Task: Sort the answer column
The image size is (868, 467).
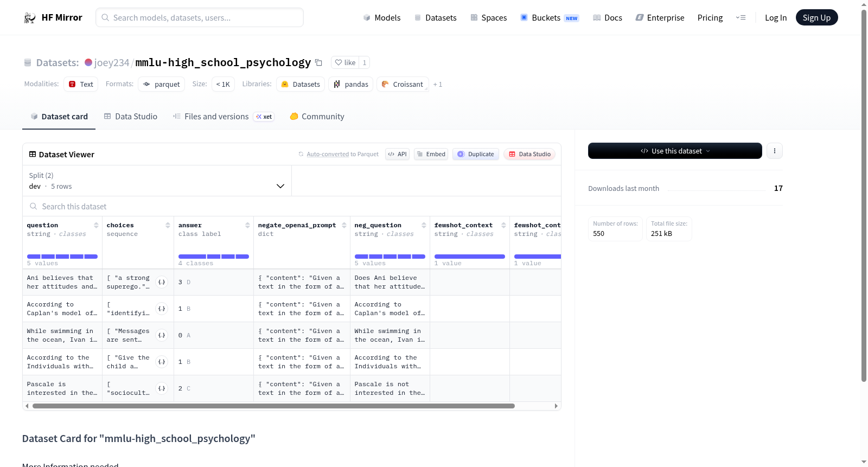Action: click(247, 225)
